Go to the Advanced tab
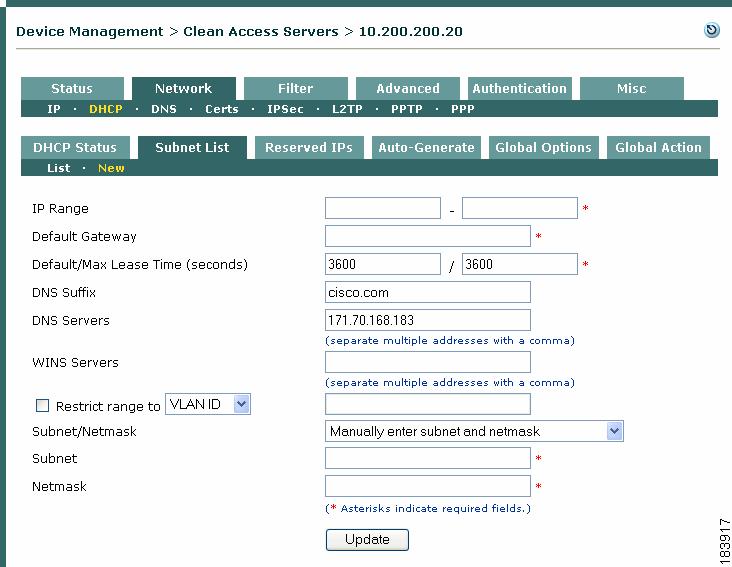The height and width of the screenshot is (567, 732). pyautogui.click(x=408, y=88)
